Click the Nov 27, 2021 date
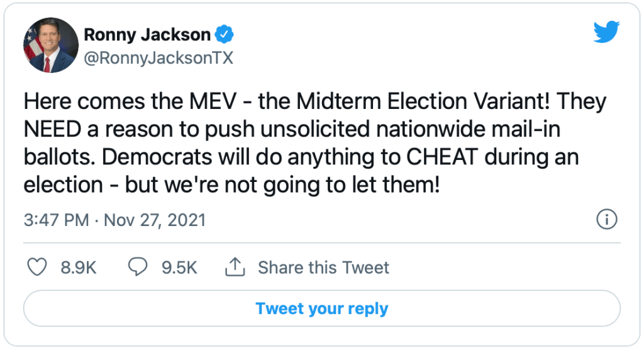Viewport: 644px width, 357px height. [x=155, y=220]
